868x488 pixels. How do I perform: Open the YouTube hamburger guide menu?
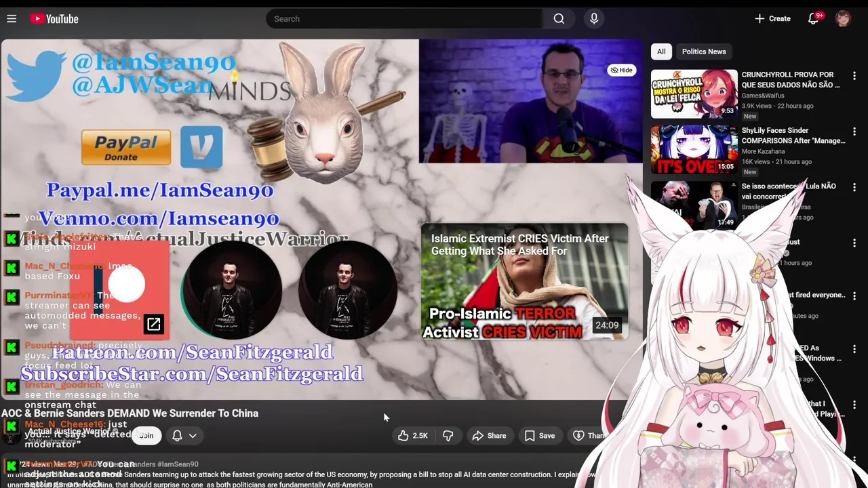(x=12, y=19)
